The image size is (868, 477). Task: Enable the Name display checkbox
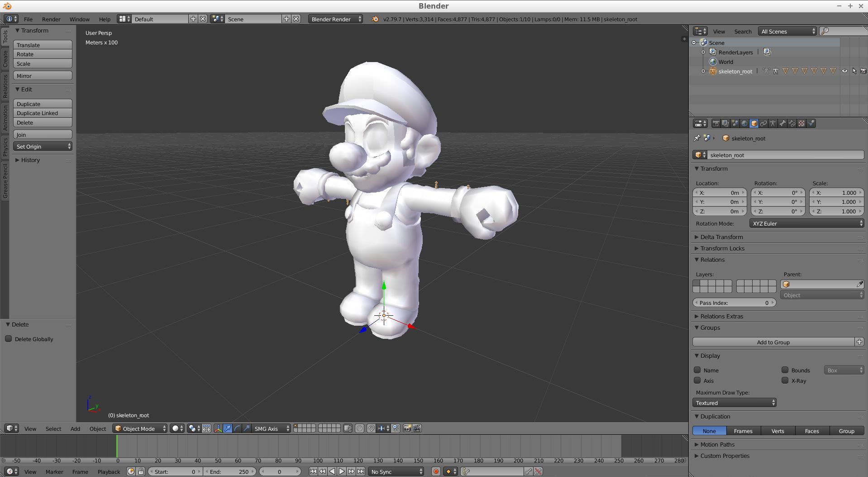click(697, 370)
